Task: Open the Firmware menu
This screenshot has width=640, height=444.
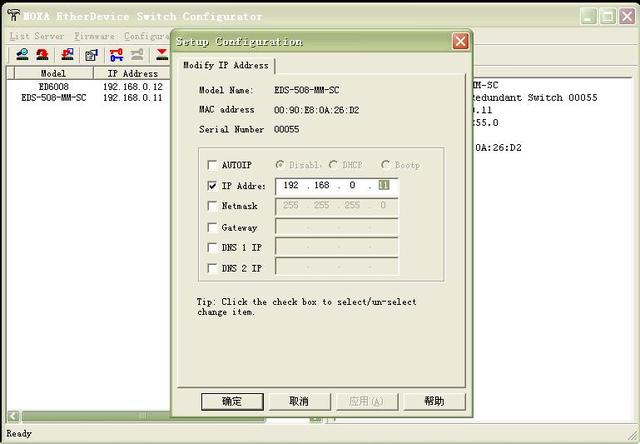Action: point(94,36)
